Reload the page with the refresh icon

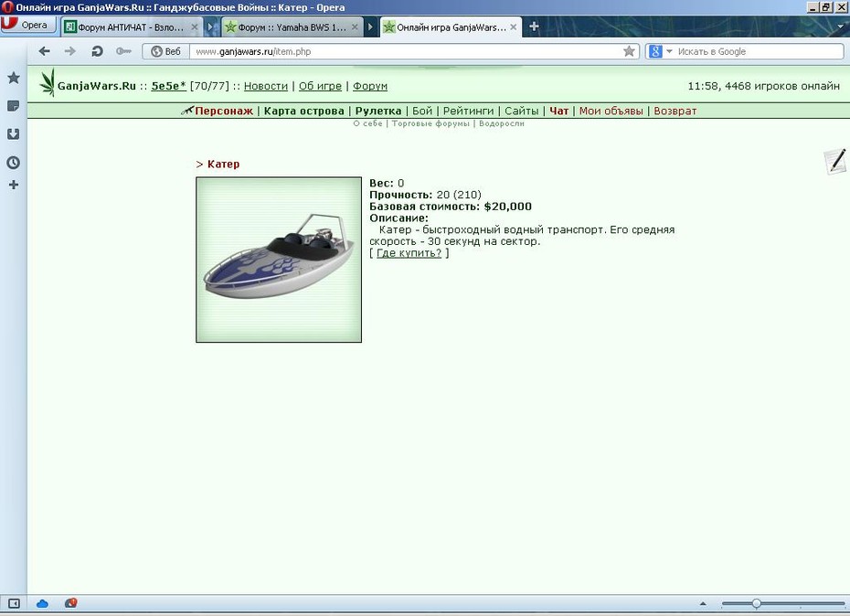pyautogui.click(x=97, y=51)
